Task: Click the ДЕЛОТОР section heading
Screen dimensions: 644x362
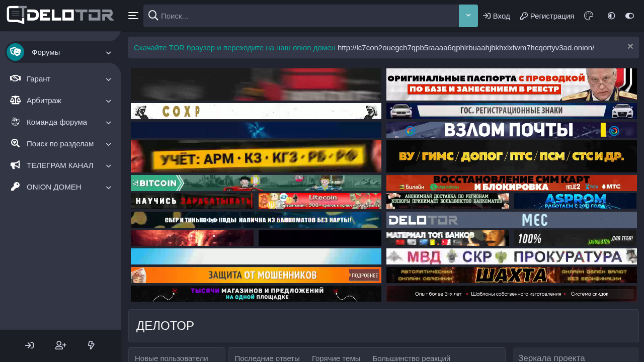Action: point(166,326)
